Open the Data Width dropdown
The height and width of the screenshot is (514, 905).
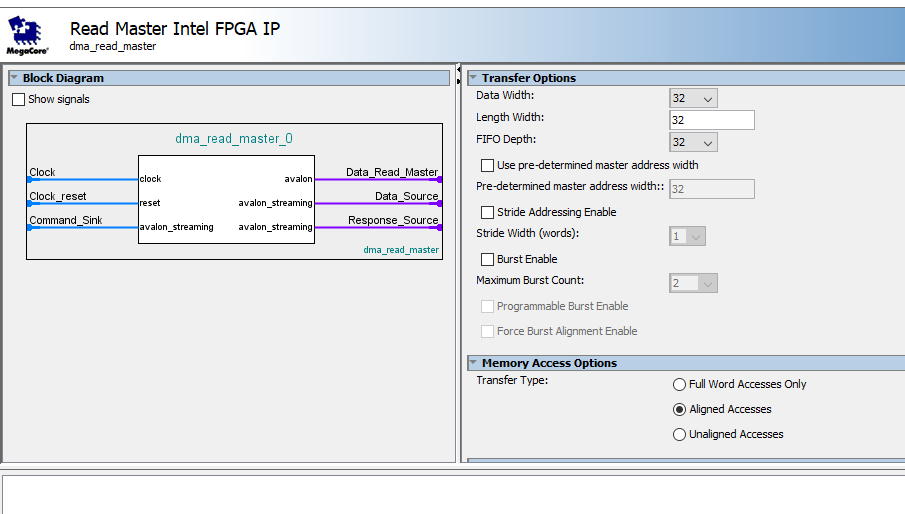point(693,99)
